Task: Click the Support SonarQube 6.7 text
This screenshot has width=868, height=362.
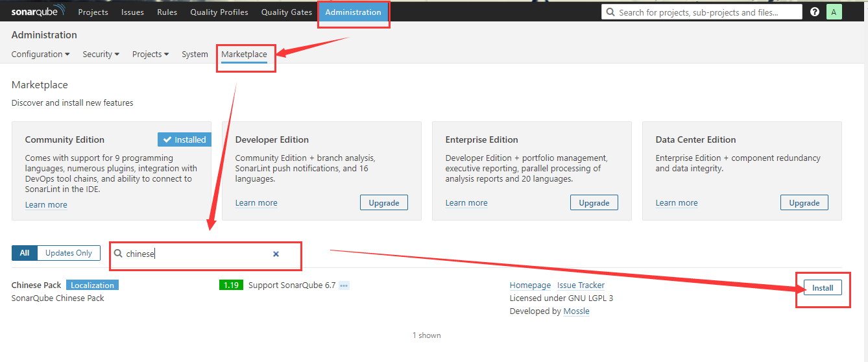Action: coord(292,285)
